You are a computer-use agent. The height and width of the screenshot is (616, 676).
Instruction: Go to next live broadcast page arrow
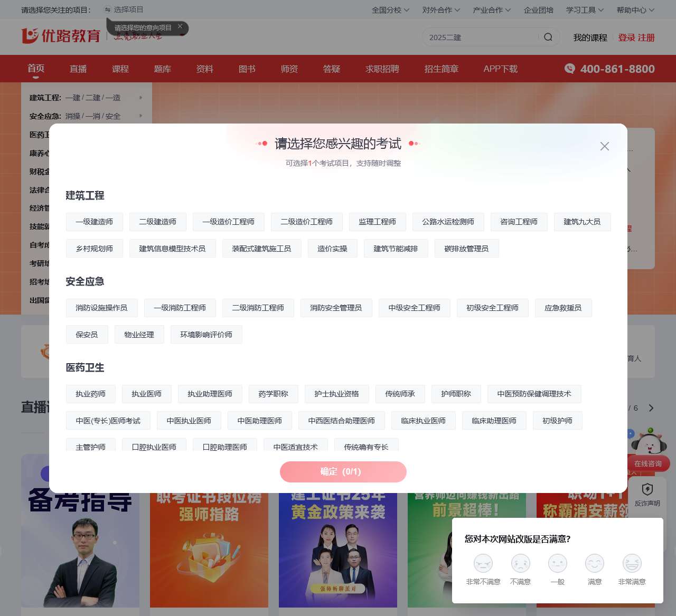pos(651,408)
